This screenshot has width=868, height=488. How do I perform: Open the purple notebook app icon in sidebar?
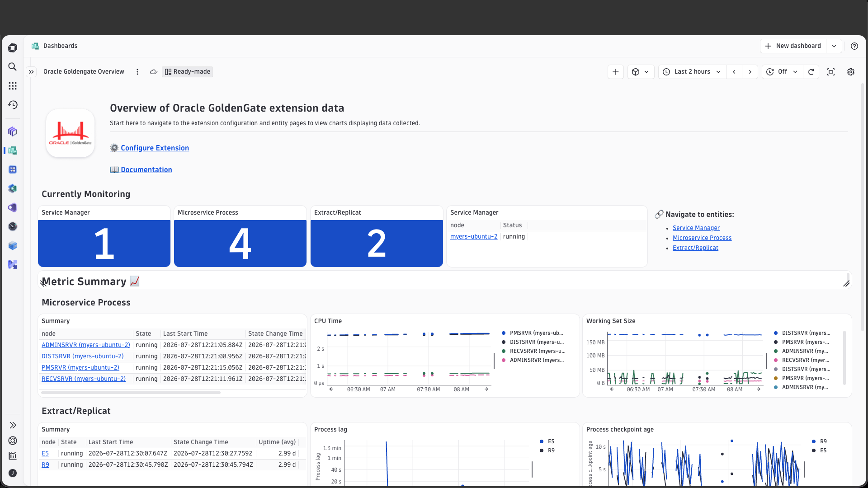pyautogui.click(x=13, y=207)
